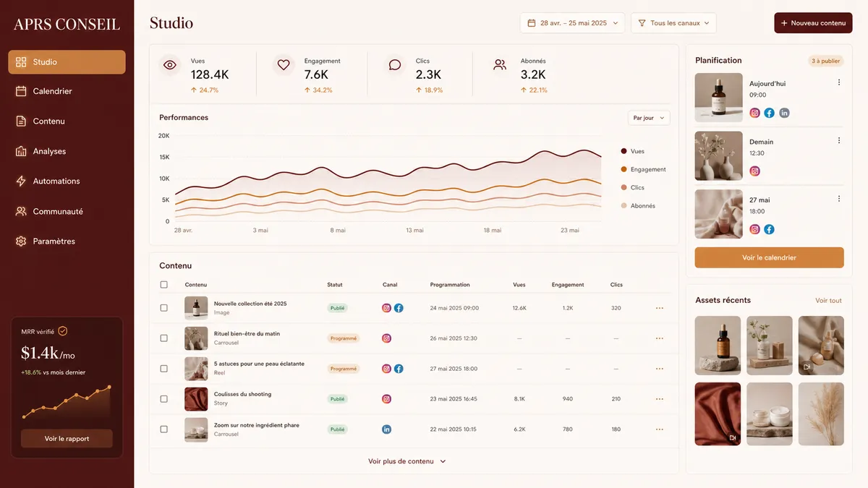Toggle the Abonnés legend color dot
868x488 pixels.
point(624,206)
